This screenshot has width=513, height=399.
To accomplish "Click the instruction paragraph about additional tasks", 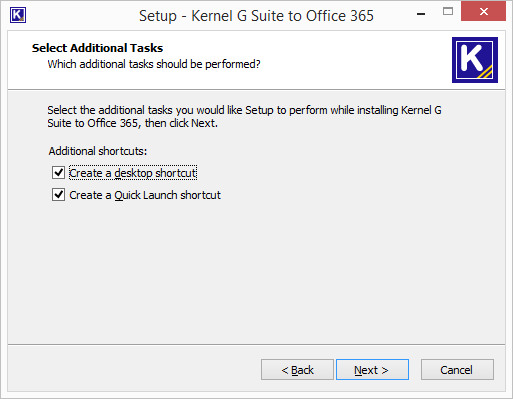I will pyautogui.click(x=244, y=117).
